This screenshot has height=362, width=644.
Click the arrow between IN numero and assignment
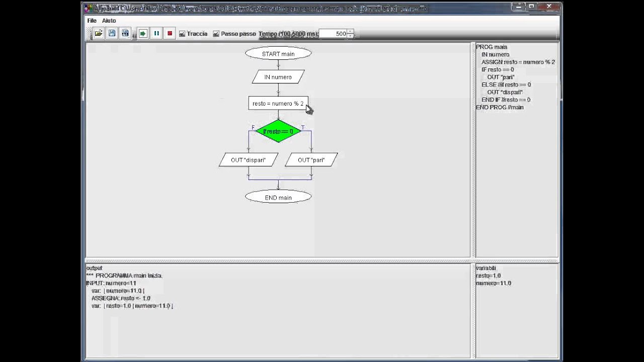278,90
